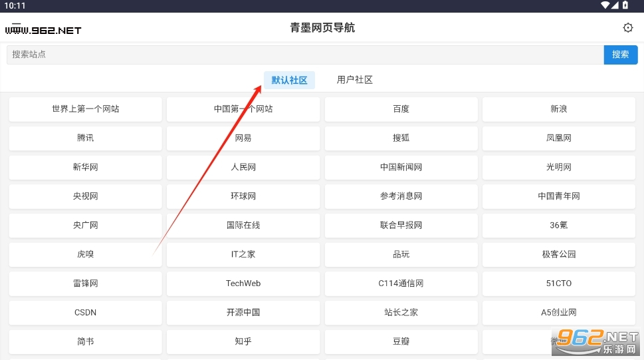This screenshot has height=360, width=644.
Task: Open the 雷锋网 site tile
Action: click(86, 283)
